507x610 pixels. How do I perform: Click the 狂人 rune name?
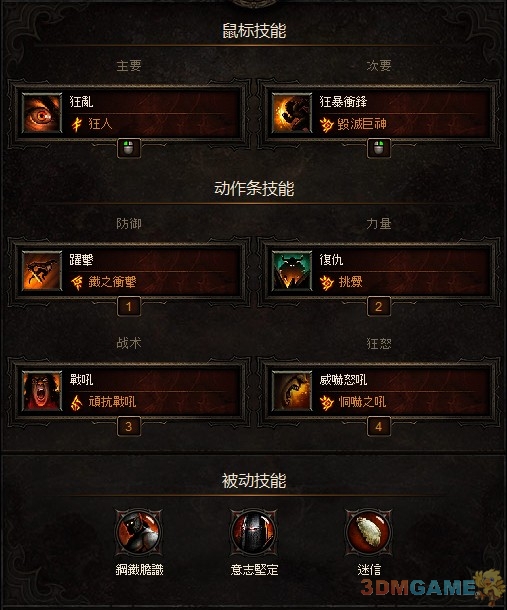(100, 124)
